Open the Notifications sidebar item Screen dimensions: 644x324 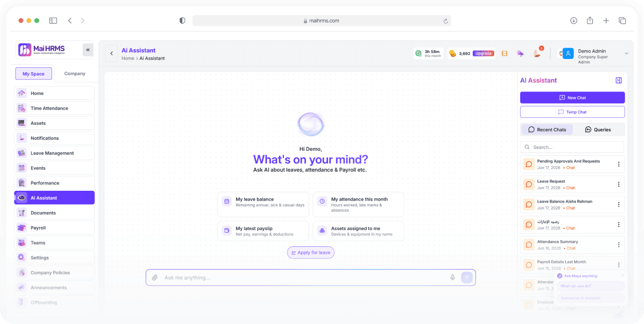55,138
